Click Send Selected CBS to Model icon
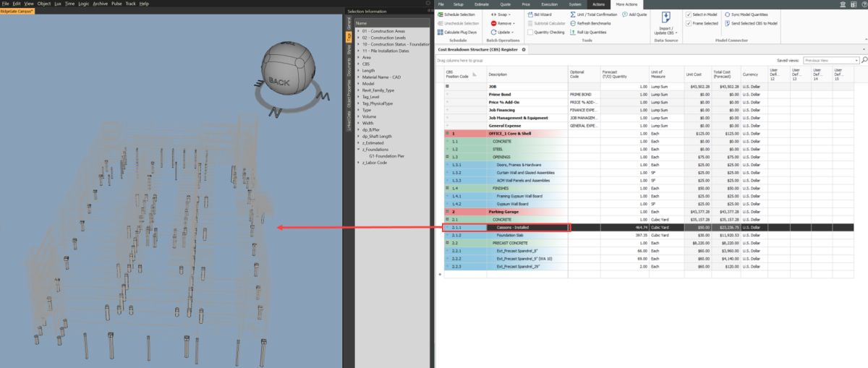The width and height of the screenshot is (868, 368). (727, 23)
